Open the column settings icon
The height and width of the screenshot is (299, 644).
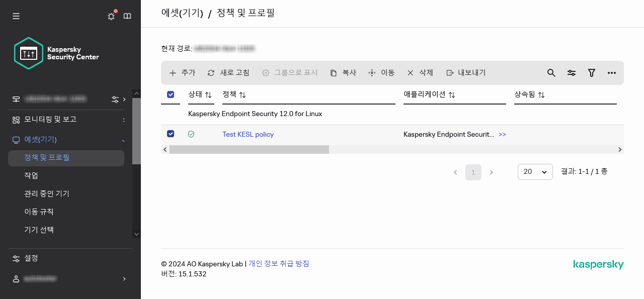click(x=571, y=73)
